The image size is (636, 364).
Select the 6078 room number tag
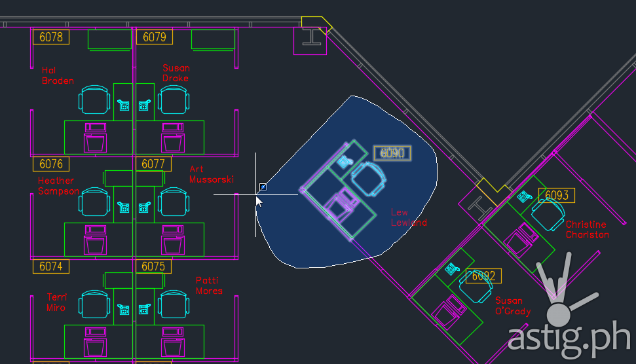point(51,37)
